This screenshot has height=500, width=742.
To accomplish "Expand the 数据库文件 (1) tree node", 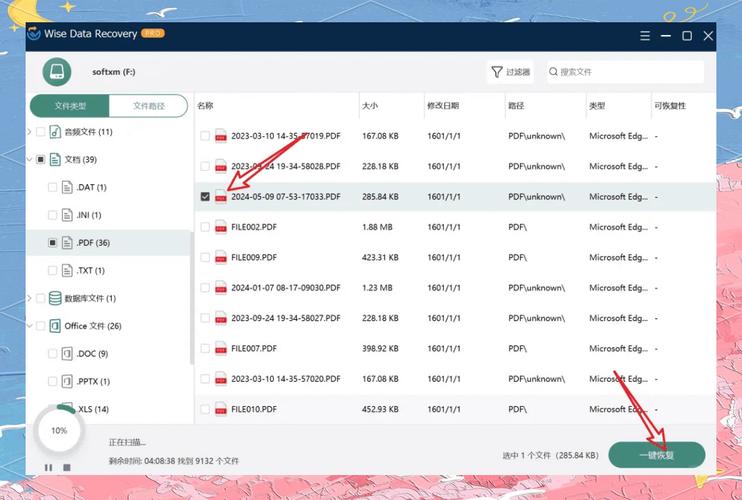I will [x=29, y=298].
